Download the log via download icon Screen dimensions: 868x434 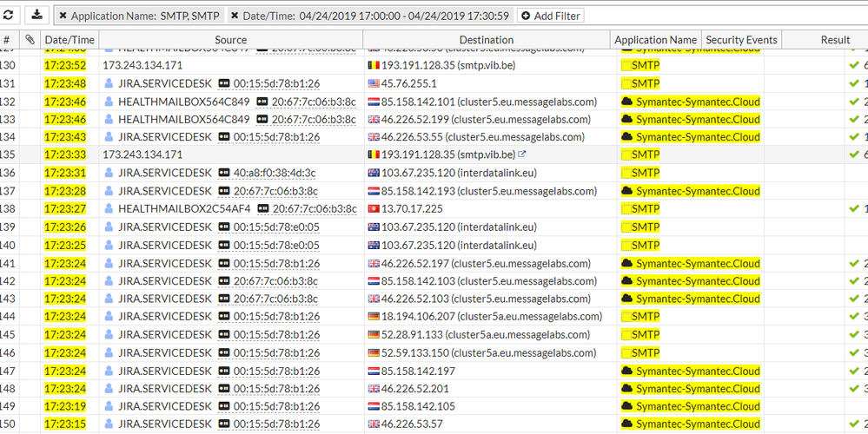tap(36, 16)
